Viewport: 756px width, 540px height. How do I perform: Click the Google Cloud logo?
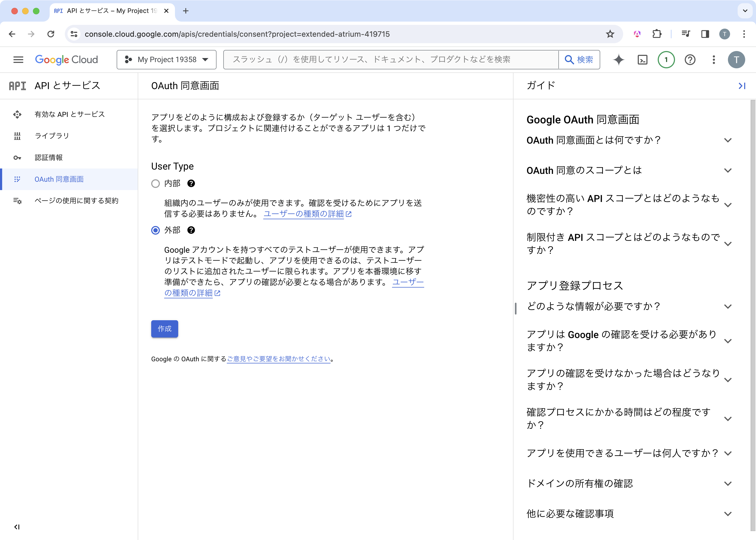point(66,59)
